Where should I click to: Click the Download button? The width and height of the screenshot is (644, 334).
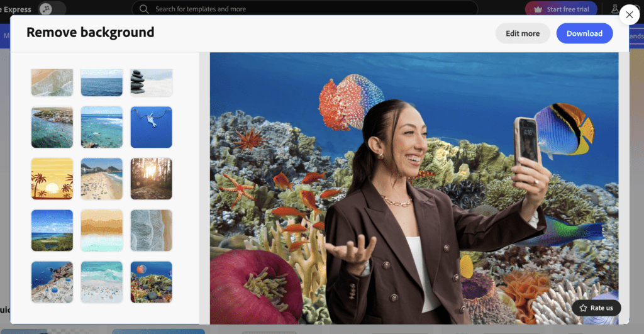[x=584, y=33]
